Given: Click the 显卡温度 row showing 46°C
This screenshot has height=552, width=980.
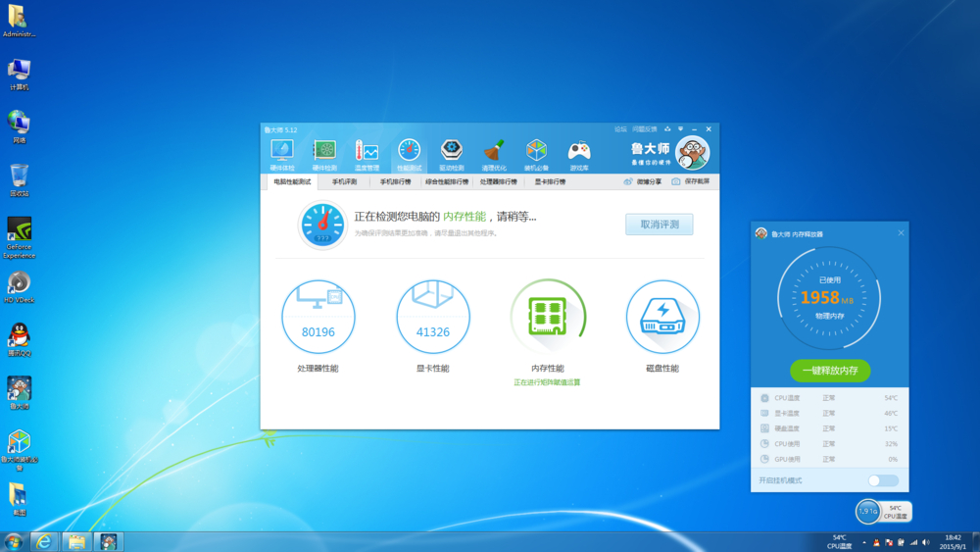Looking at the screenshot, I should point(829,413).
